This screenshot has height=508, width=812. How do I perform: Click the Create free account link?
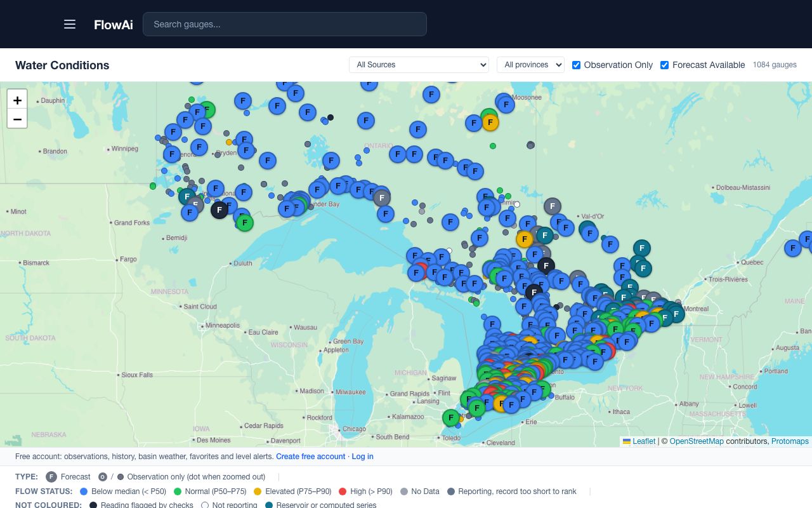point(311,457)
